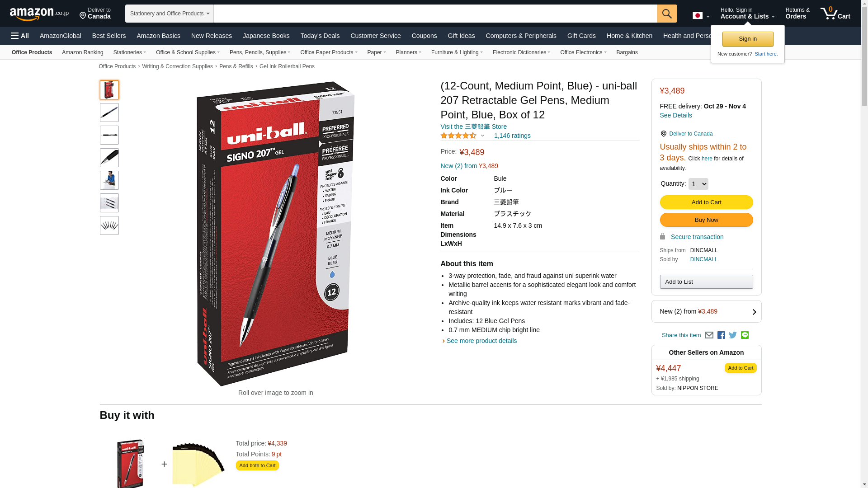
Task: Click the Buy Now button
Action: (706, 220)
